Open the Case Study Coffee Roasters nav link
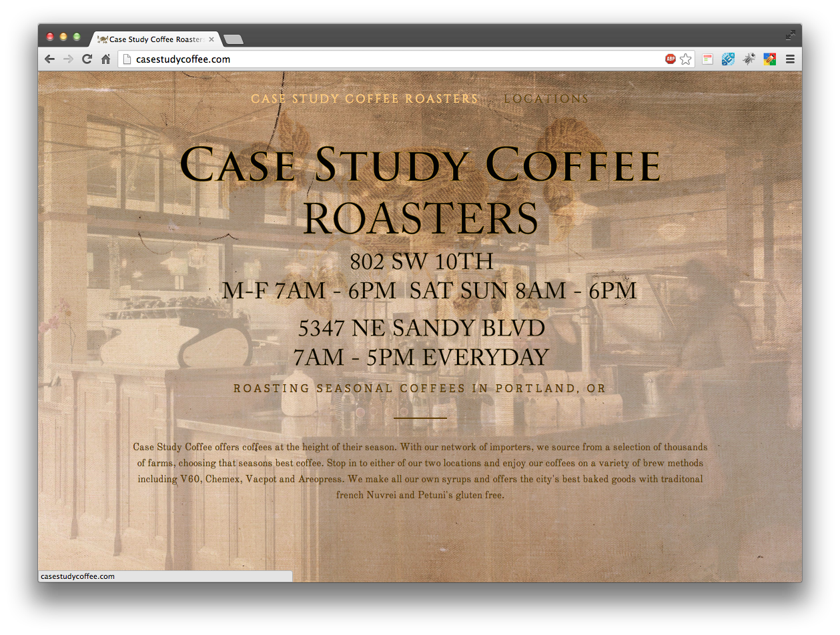The height and width of the screenshot is (635, 840). [x=364, y=99]
